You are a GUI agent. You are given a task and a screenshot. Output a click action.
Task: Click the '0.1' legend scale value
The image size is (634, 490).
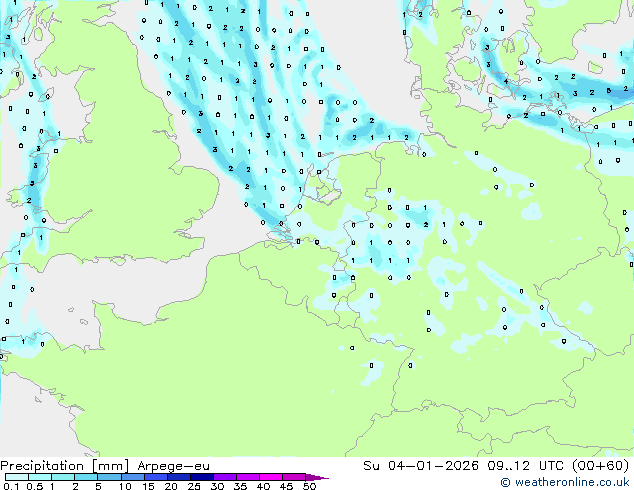[x=11, y=486]
